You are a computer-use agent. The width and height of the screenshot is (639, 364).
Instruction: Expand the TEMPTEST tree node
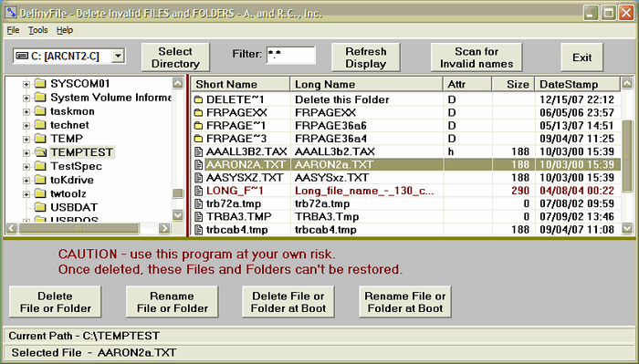click(26, 153)
